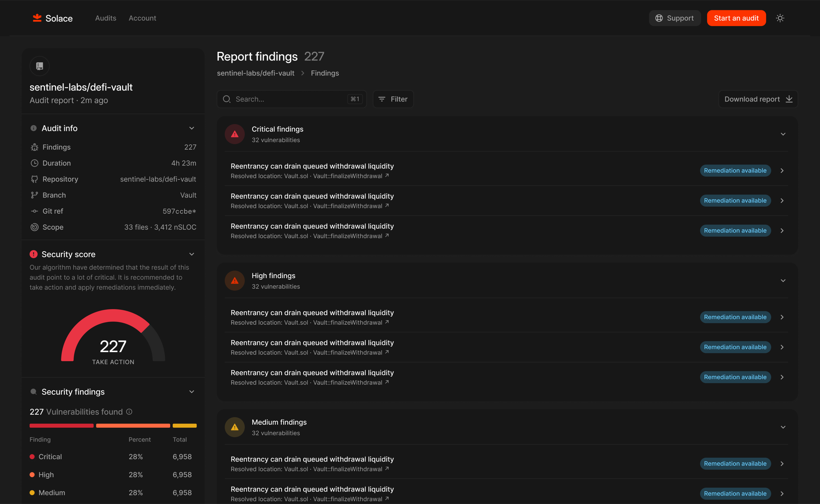The height and width of the screenshot is (504, 820).
Task: Click the download arrow icon
Action: (789, 99)
